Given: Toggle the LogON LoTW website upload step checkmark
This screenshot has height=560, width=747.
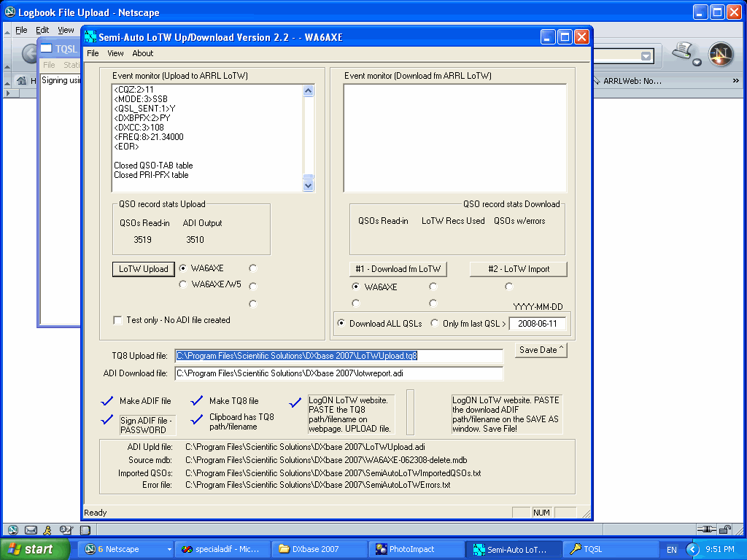Looking at the screenshot, I should click(x=295, y=402).
